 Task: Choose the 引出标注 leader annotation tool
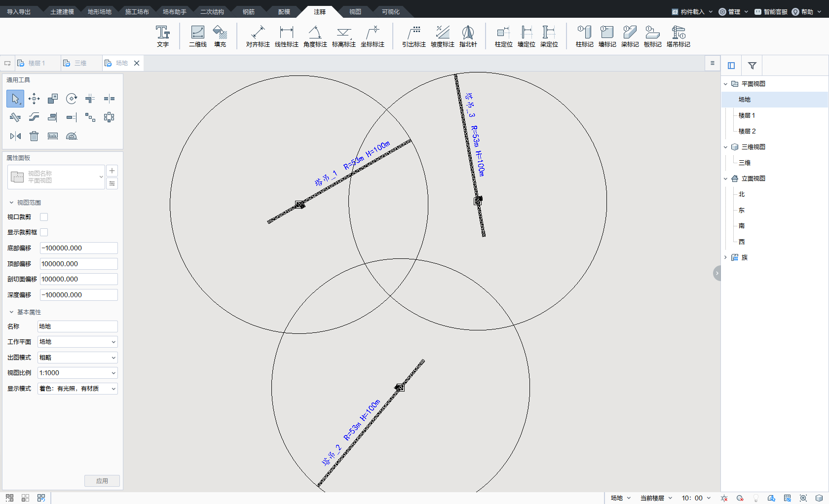click(x=414, y=36)
